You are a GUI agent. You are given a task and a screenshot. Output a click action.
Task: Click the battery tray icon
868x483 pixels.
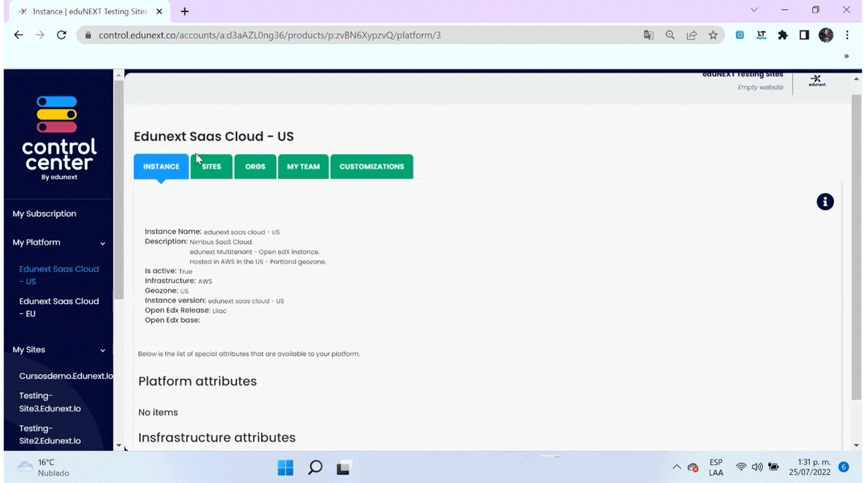tap(773, 467)
